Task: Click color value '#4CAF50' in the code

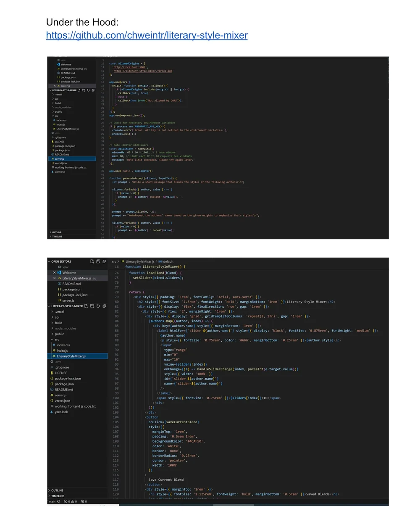Action: [194, 441]
